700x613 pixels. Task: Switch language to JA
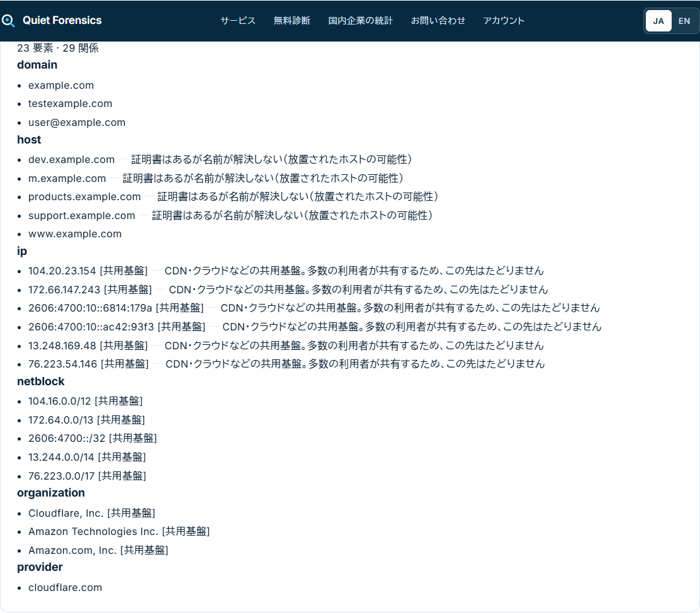point(658,21)
